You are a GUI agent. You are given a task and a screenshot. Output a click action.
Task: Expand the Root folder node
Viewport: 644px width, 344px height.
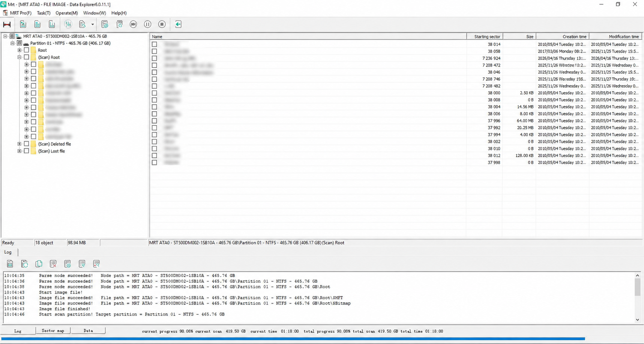pos(20,50)
